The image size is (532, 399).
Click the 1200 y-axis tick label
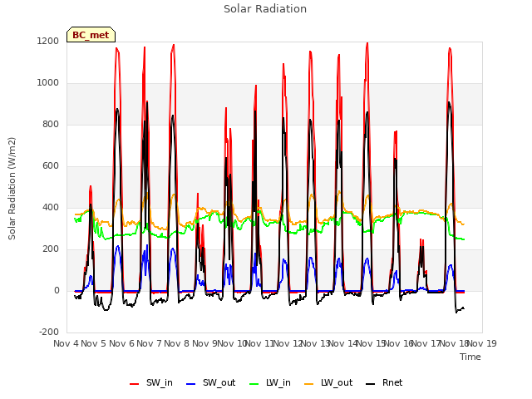(48, 42)
